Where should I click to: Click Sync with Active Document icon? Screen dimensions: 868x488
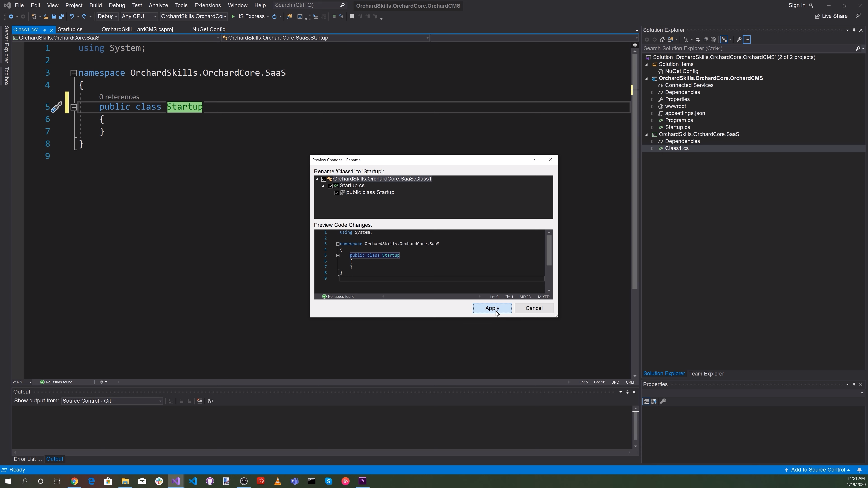(x=698, y=40)
